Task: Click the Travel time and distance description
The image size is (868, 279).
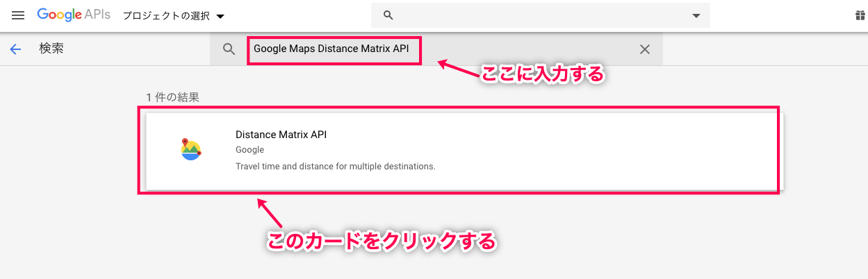Action: point(335,167)
